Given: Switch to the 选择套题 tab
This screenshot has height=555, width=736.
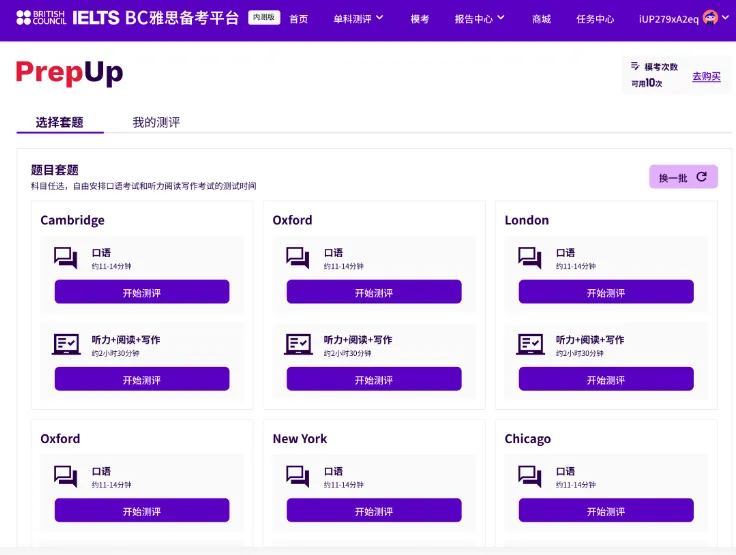Looking at the screenshot, I should [x=60, y=123].
